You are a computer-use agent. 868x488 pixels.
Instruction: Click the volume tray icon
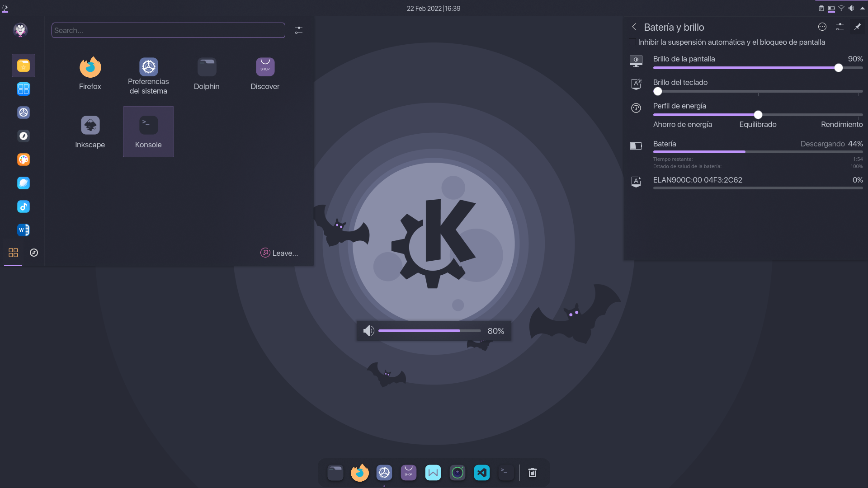pos(851,8)
